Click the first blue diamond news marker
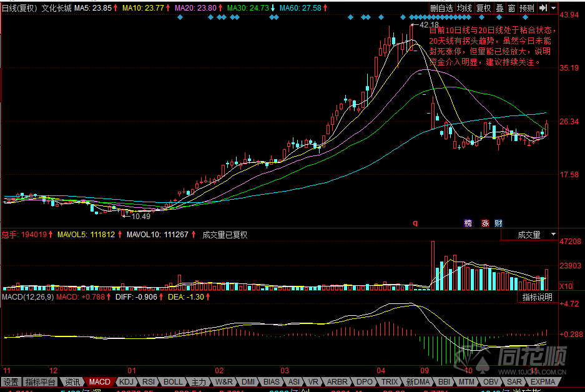This screenshot has width=585, height=392. 180,17
